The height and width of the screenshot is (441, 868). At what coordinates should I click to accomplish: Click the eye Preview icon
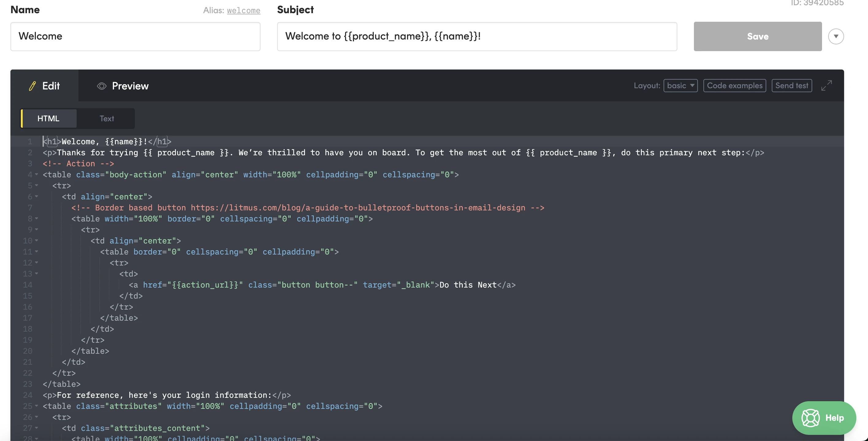point(101,86)
